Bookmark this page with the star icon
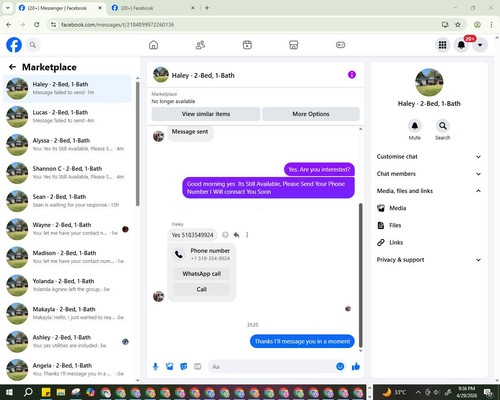Viewport: 500px width, 400px height. click(458, 25)
